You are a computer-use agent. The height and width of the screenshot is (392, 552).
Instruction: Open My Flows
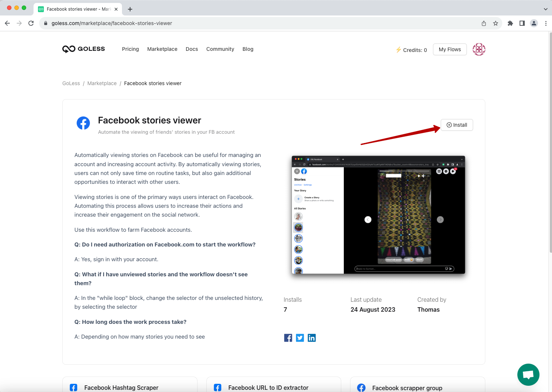point(450,49)
